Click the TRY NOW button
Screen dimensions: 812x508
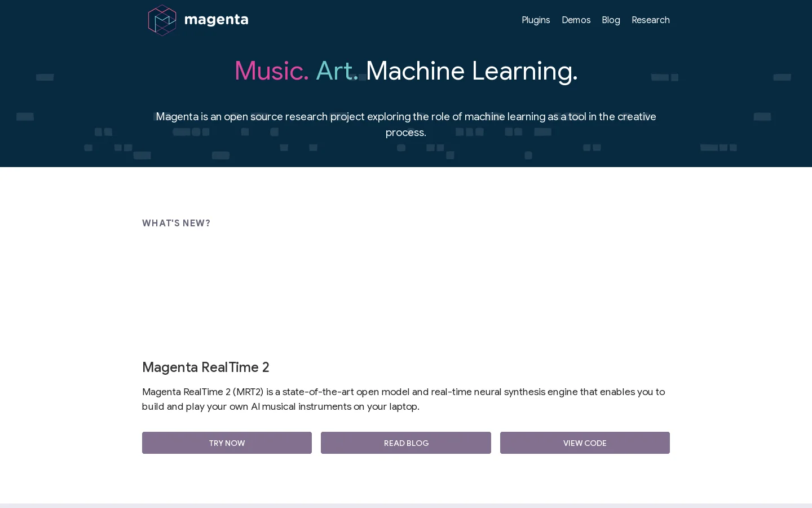(227, 443)
